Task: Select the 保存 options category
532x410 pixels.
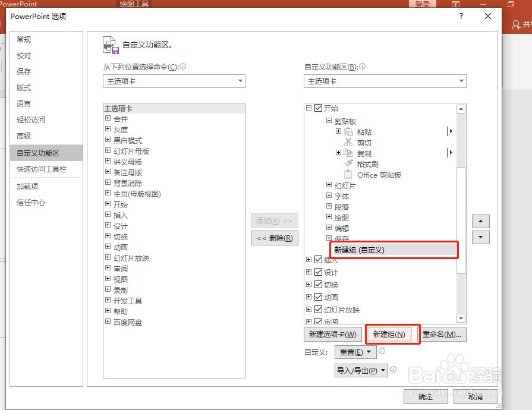Action: pyautogui.click(x=46, y=71)
